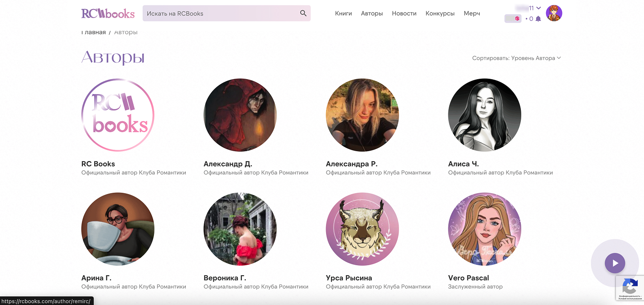Click the Главная breadcrumb link
This screenshot has height=305, width=644.
click(94, 32)
